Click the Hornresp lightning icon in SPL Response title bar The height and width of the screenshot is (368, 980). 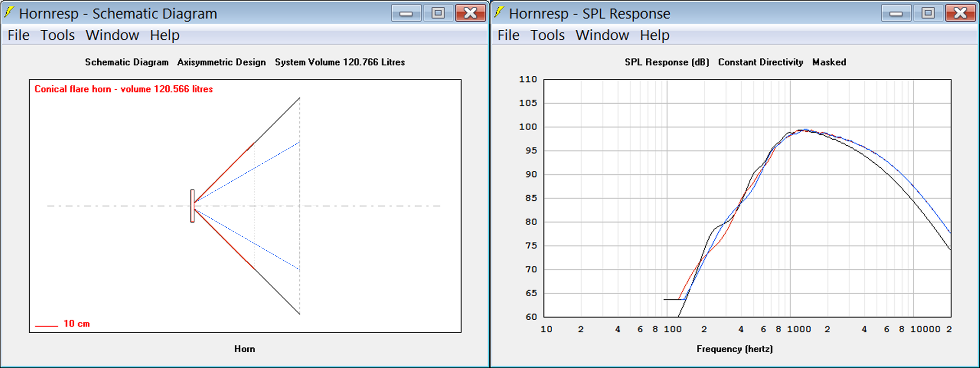click(499, 13)
